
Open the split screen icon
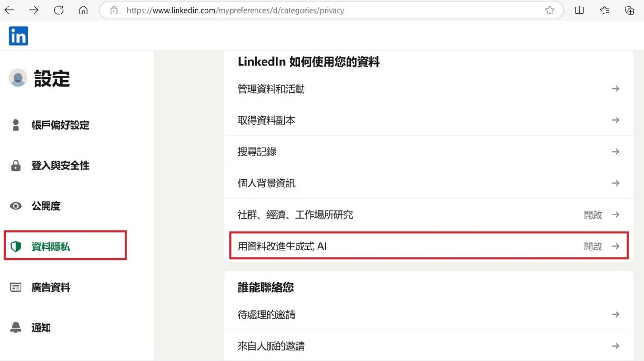[x=579, y=10]
